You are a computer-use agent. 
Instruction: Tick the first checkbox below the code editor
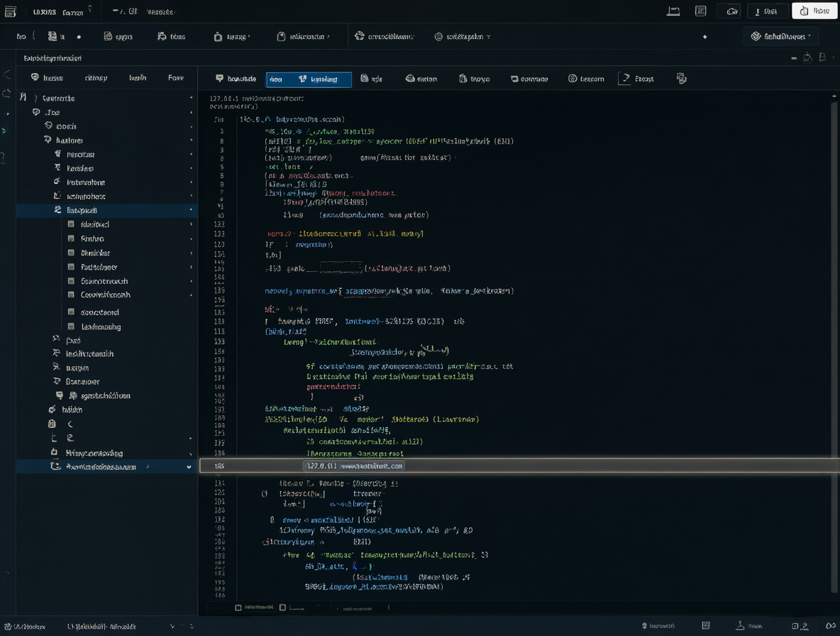pos(238,608)
